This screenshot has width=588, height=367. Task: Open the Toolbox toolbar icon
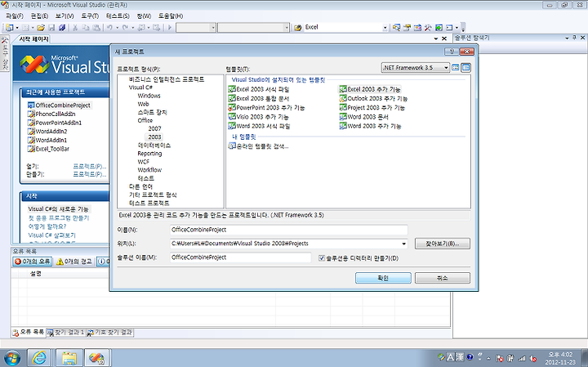click(428, 28)
